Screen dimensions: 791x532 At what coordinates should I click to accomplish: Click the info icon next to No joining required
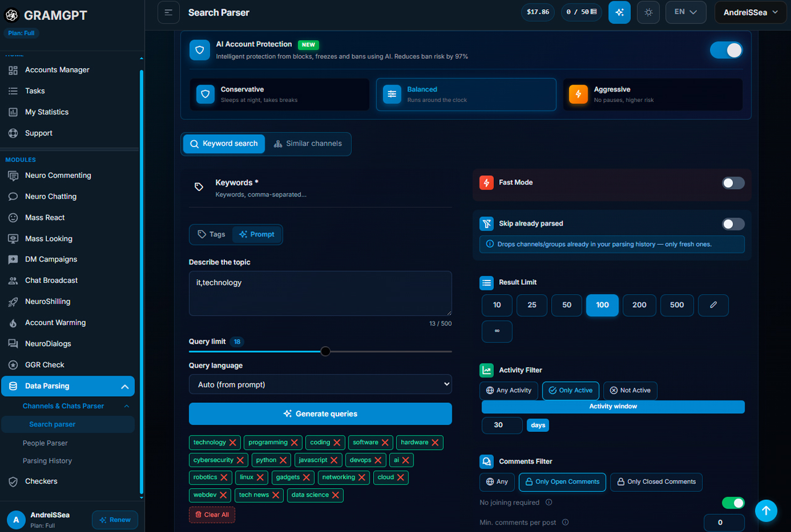click(549, 502)
